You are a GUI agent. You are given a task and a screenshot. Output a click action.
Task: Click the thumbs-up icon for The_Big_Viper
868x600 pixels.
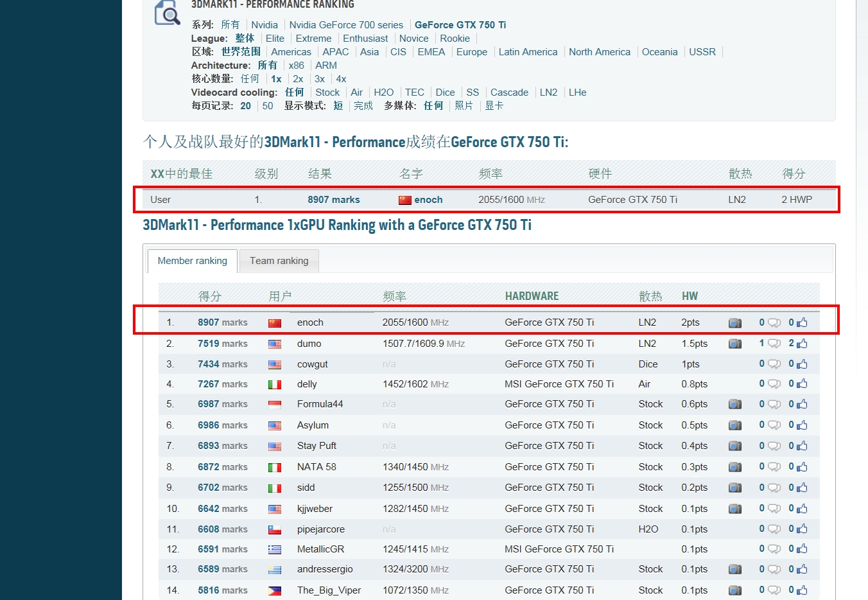802,590
